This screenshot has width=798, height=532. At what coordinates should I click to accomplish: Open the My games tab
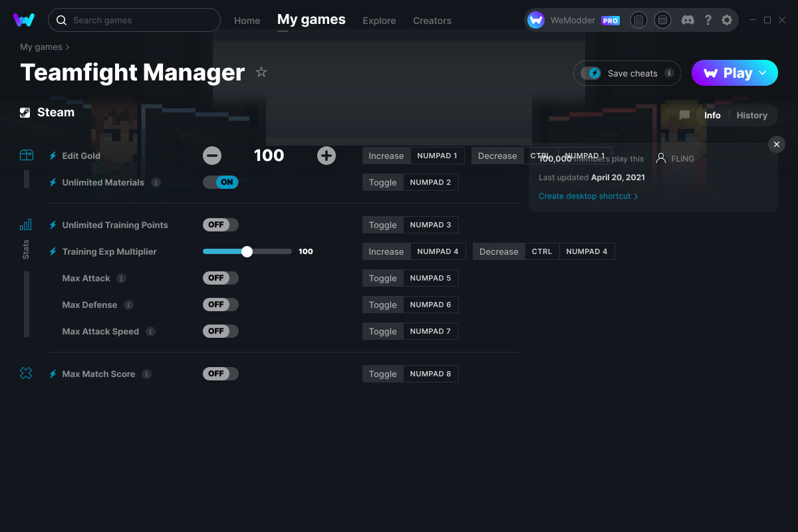click(311, 19)
